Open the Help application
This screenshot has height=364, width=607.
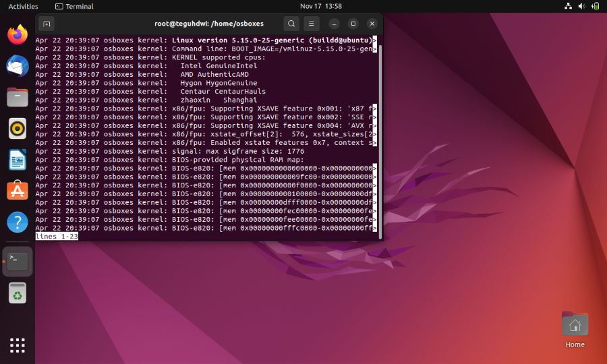click(x=18, y=222)
